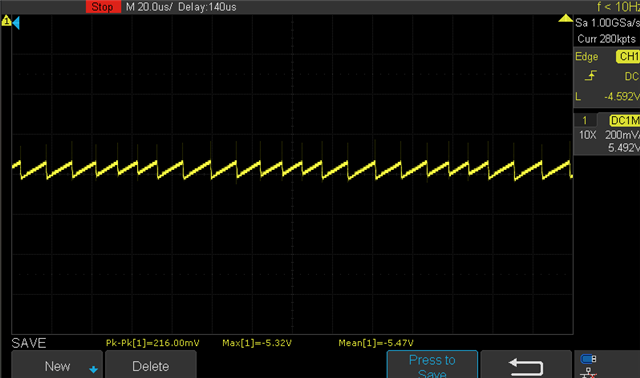Click the network LAN status icon

(588, 373)
